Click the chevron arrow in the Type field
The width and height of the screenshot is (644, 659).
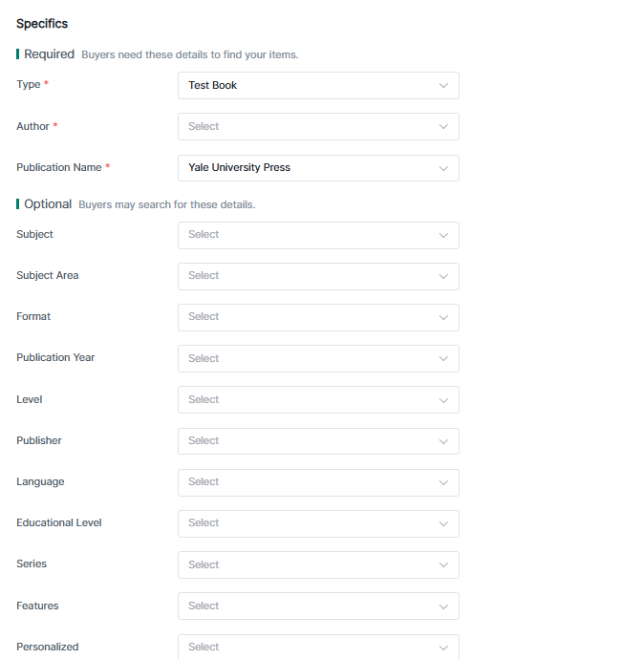click(x=443, y=85)
